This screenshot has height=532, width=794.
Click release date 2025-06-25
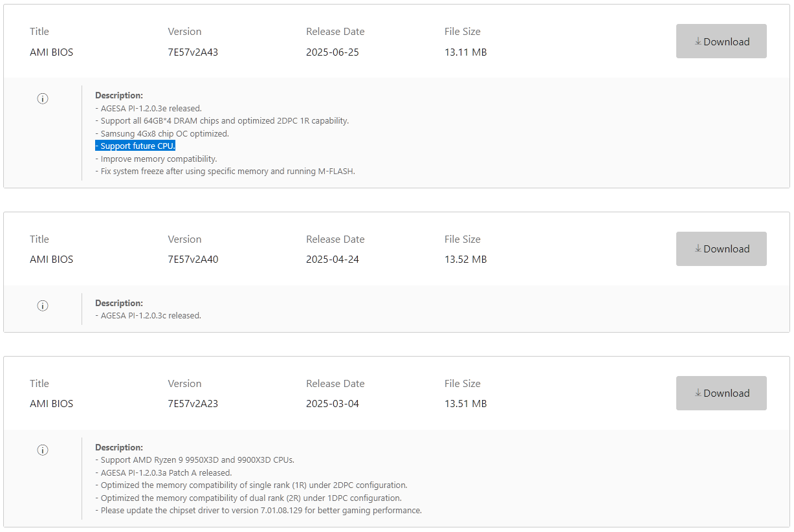(x=333, y=52)
